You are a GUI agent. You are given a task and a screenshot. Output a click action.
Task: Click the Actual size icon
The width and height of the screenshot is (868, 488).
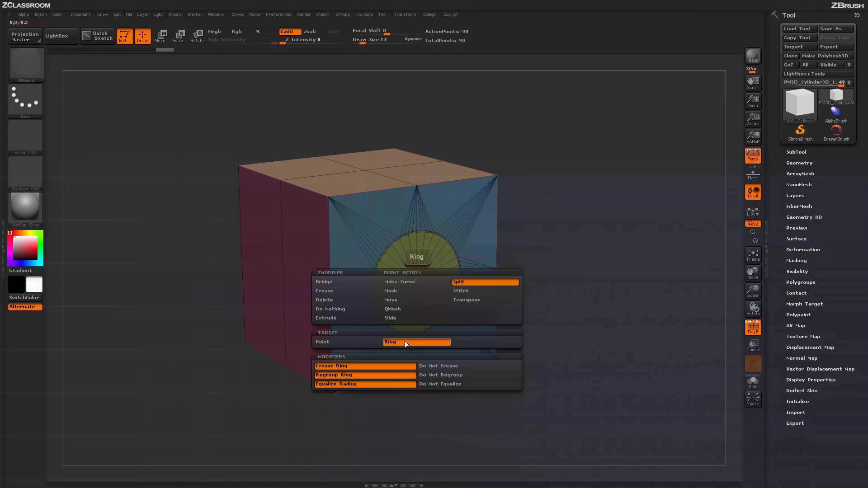pyautogui.click(x=753, y=119)
